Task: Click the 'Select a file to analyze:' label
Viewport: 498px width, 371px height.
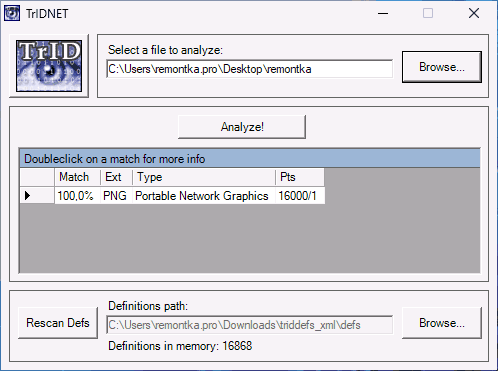Action: (165, 50)
